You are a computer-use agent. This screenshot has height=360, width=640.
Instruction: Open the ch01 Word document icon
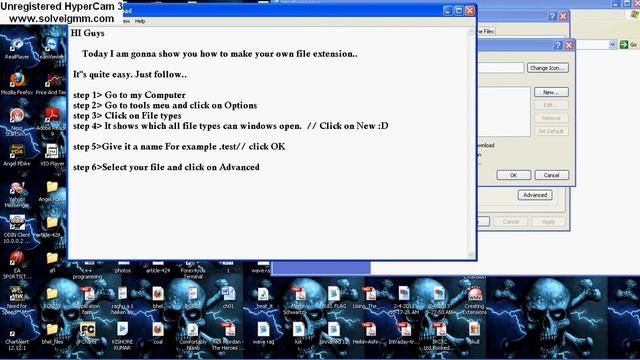(x=228, y=294)
